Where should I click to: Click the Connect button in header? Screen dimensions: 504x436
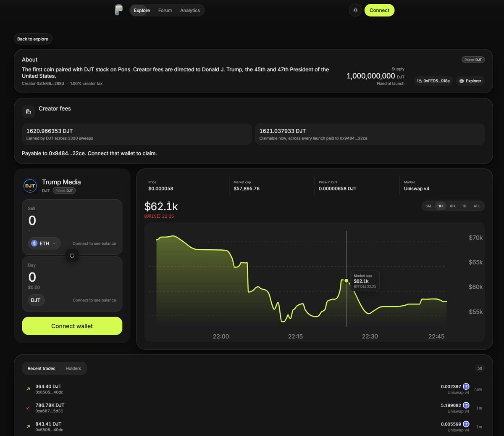(379, 10)
